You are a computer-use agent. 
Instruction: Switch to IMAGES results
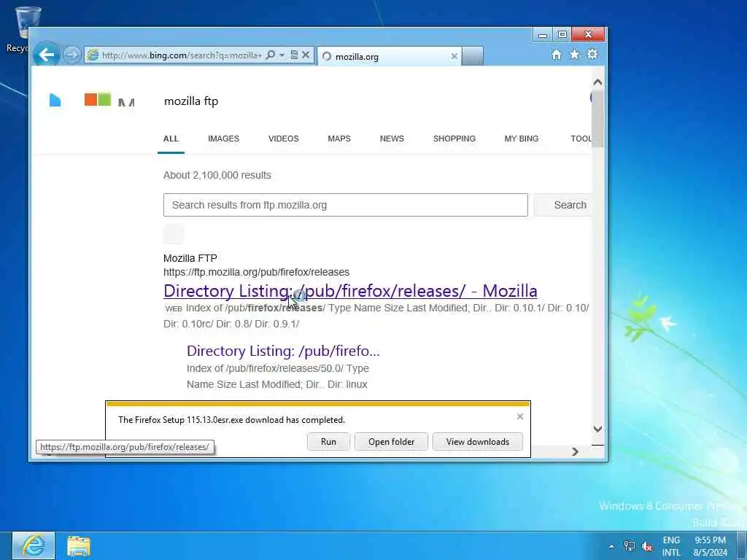223,139
